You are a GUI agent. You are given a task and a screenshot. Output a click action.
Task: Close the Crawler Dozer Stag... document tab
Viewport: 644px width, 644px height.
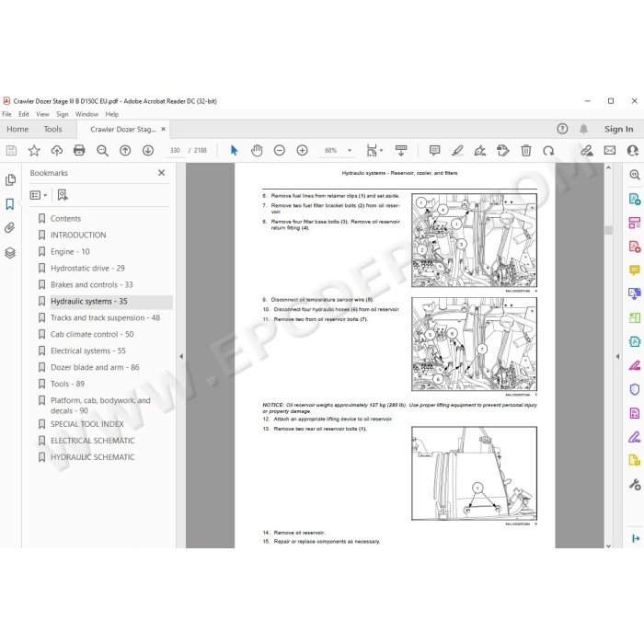point(163,129)
